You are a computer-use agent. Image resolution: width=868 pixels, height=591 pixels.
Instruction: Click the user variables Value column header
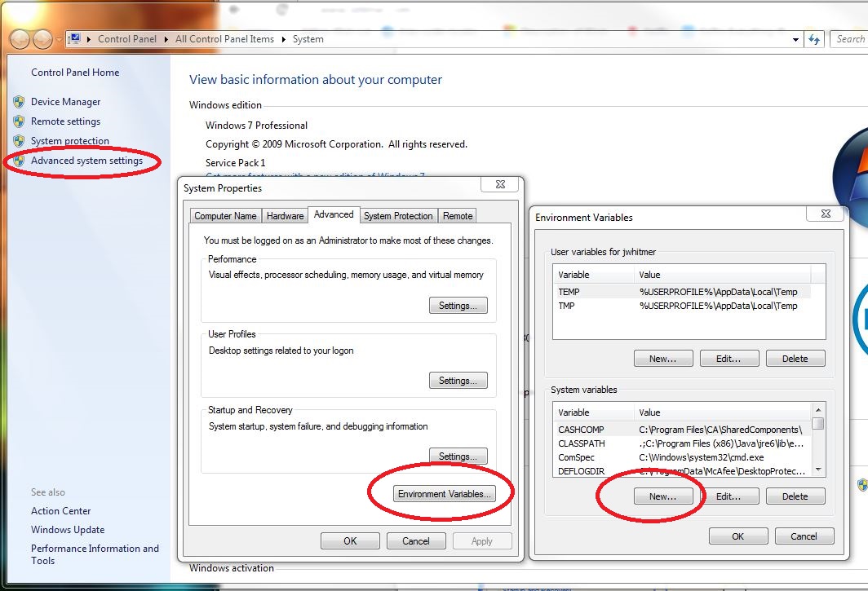point(723,275)
